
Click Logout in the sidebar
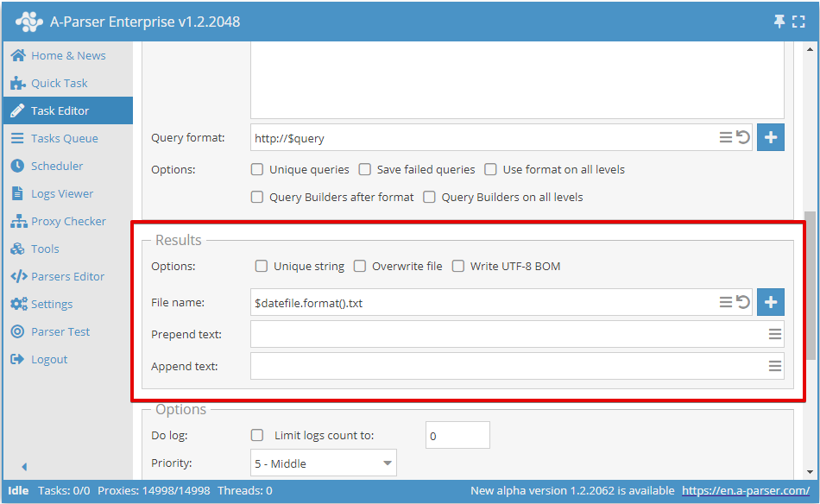coord(48,359)
